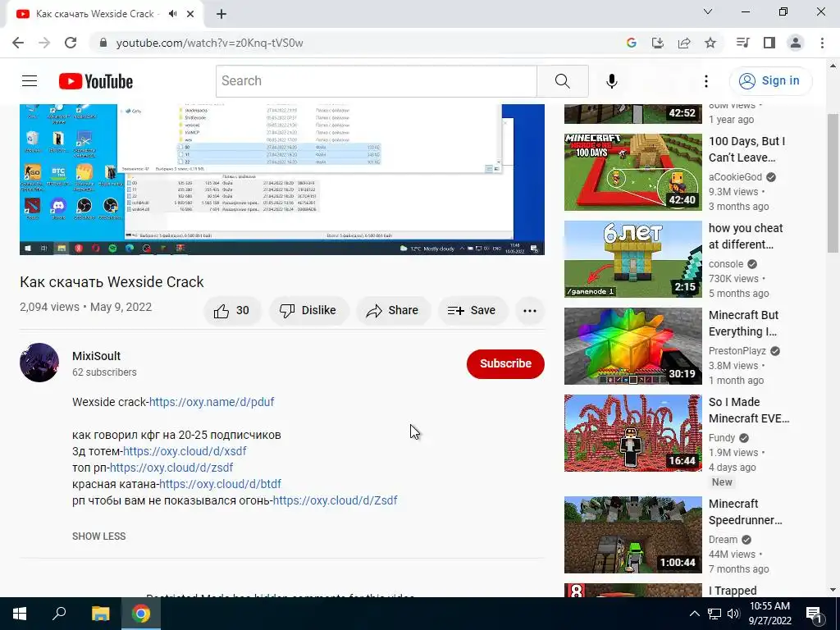Open media controls in Chrome toolbar
The image size is (840, 630).
pyautogui.click(x=742, y=43)
